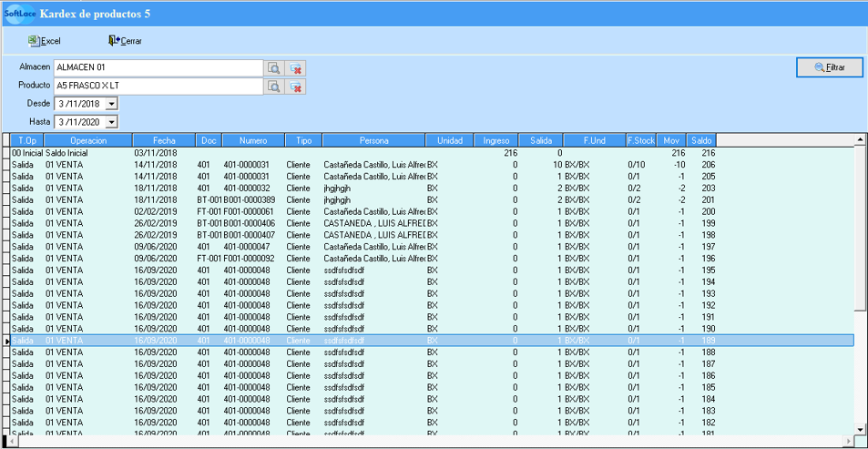Click the SoftLace logo in the title bar
Image resolution: width=868 pixels, height=449 pixels.
(20, 14)
